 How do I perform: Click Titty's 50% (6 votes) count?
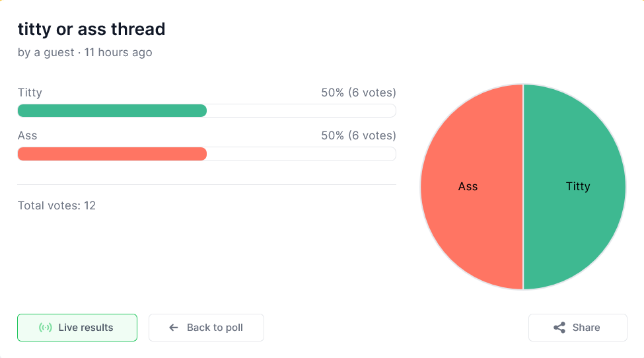359,92
